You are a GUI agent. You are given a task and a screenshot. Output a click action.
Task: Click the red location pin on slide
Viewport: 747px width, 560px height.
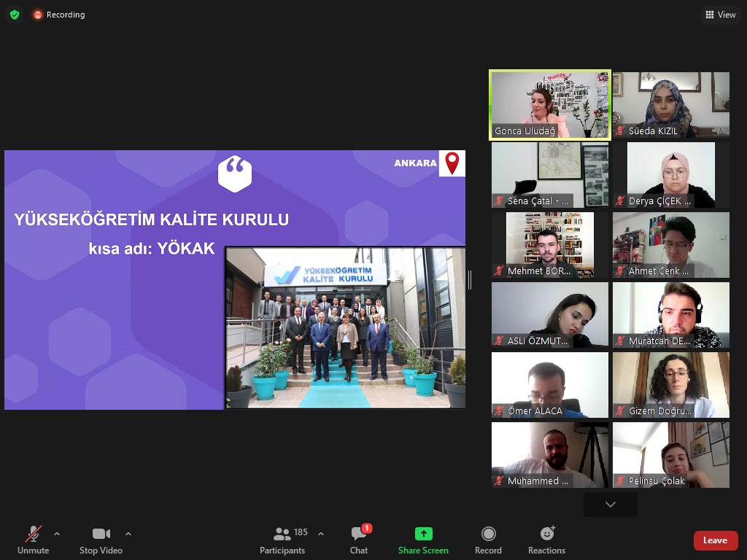452,163
